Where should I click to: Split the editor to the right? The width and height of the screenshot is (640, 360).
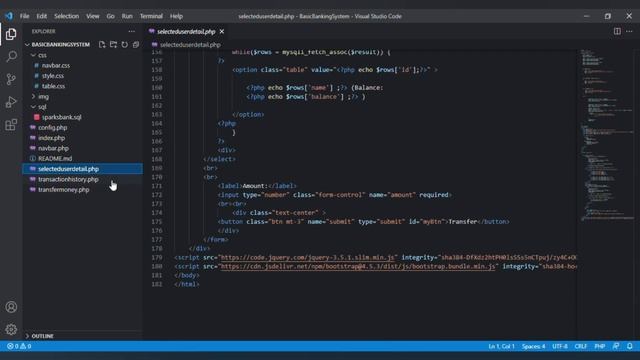pyautogui.click(x=617, y=31)
